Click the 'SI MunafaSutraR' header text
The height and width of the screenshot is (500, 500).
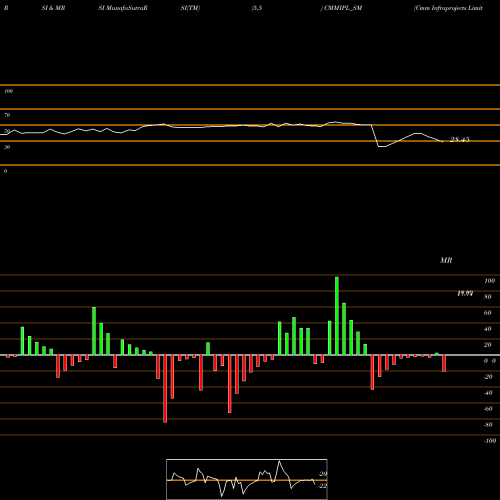[x=123, y=8]
